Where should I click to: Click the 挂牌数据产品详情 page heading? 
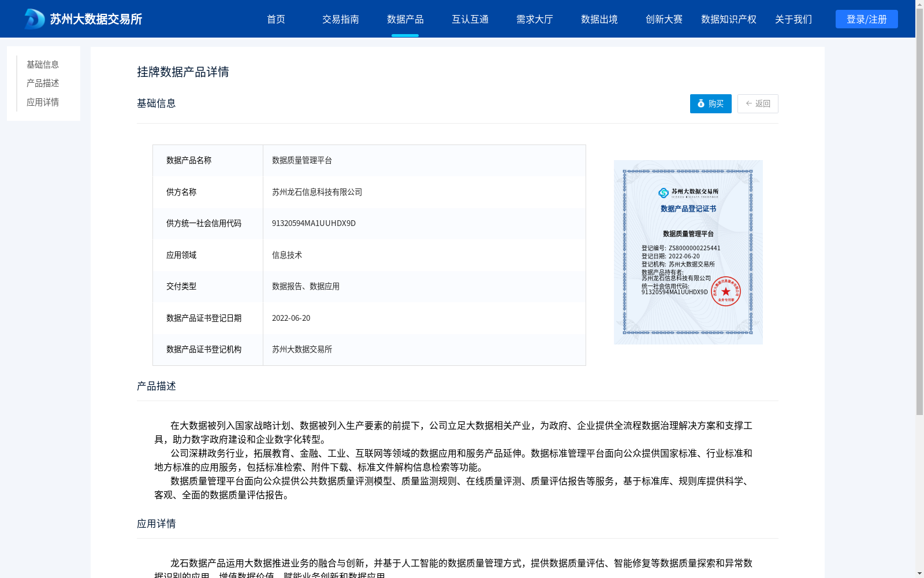pyautogui.click(x=183, y=72)
